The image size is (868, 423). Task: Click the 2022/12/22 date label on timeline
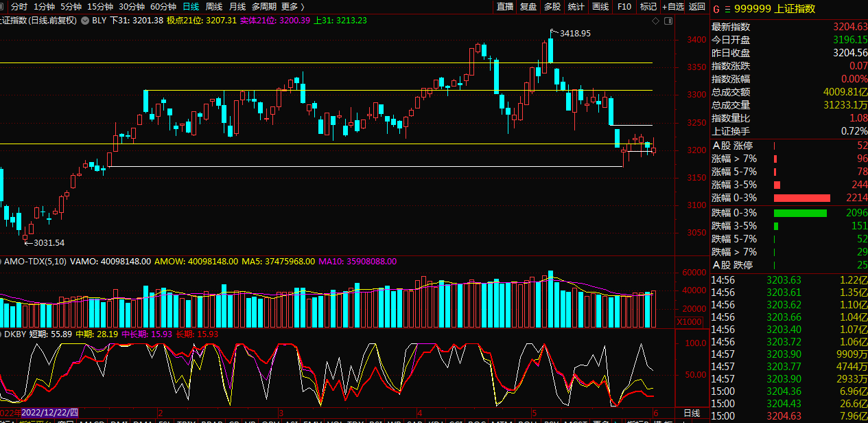(50, 411)
